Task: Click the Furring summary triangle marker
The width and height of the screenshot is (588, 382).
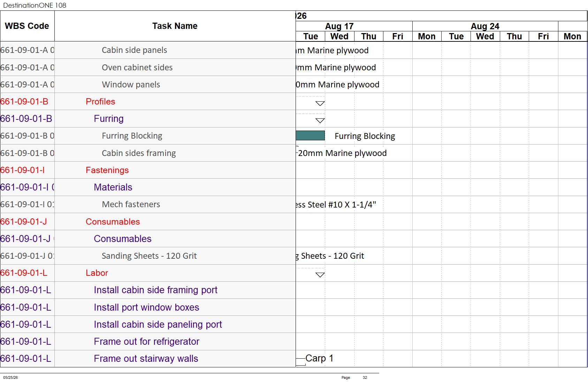Action: [x=320, y=120]
